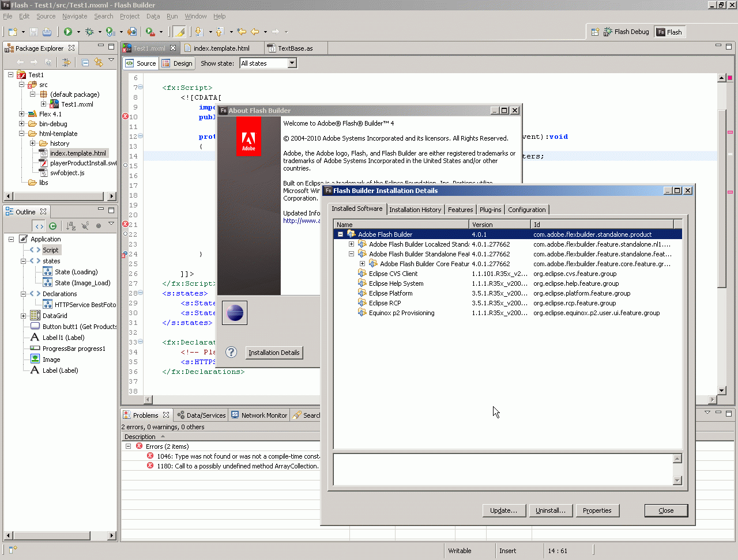Viewport: 738px width, 560px height.
Task: Click the green Class view Outline icon
Action: (x=52, y=226)
